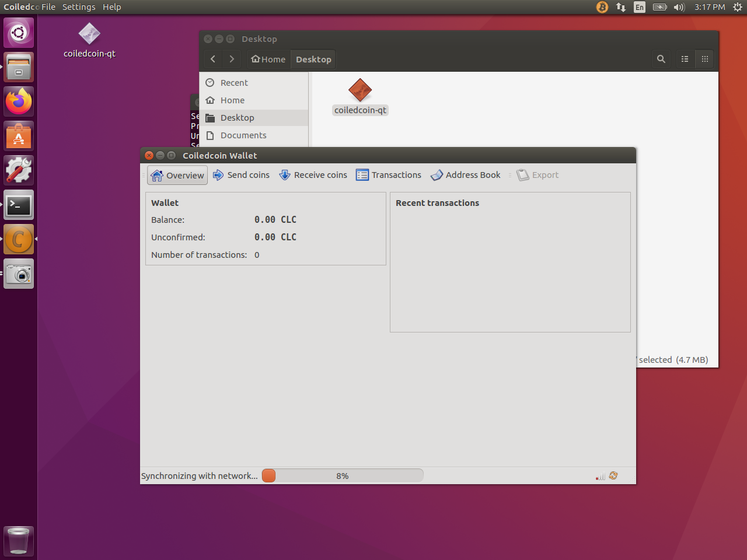
Task: Select the coiledcoin-qt icon on the desktop
Action: (x=89, y=41)
